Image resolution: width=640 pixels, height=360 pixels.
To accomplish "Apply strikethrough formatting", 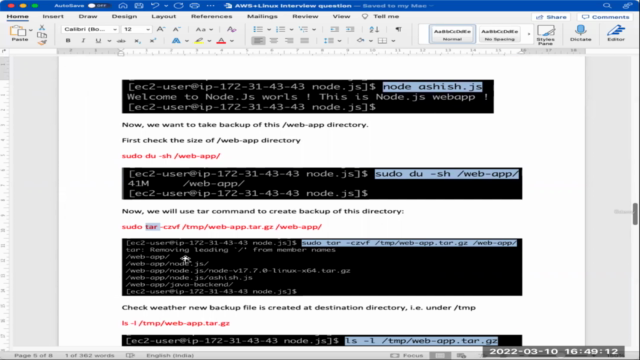I will coord(121,41).
